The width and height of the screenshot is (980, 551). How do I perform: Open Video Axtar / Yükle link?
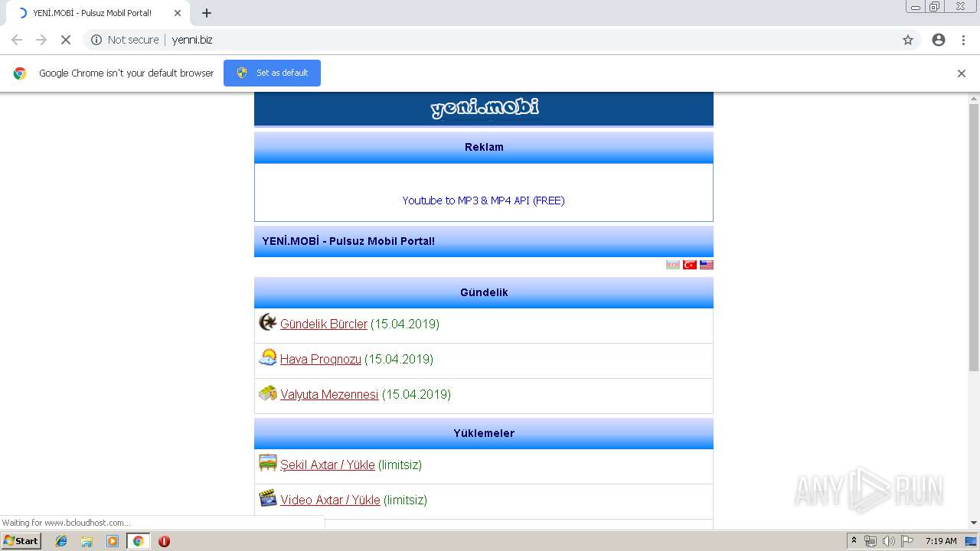pos(330,500)
